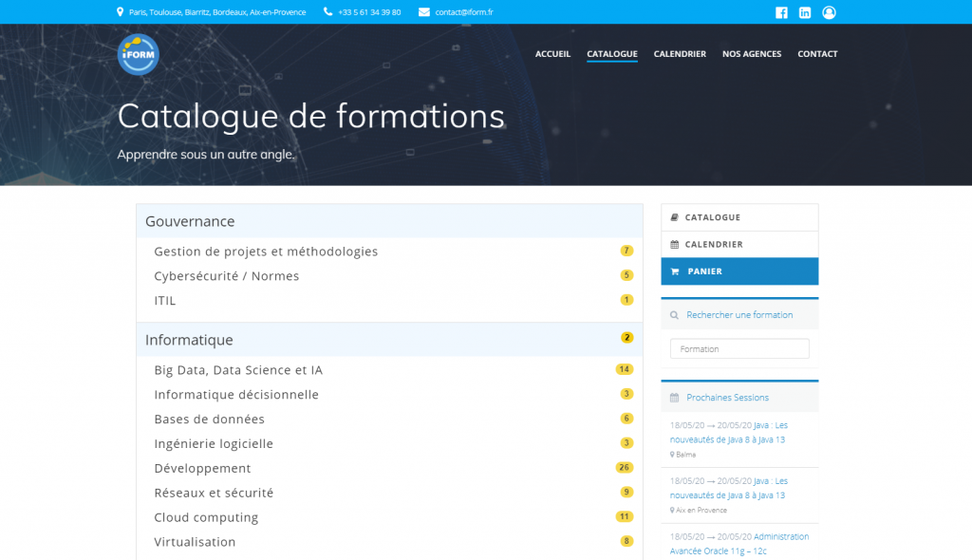The image size is (972, 560).
Task: Select sidebar Calendrier entry
Action: pyautogui.click(x=739, y=244)
